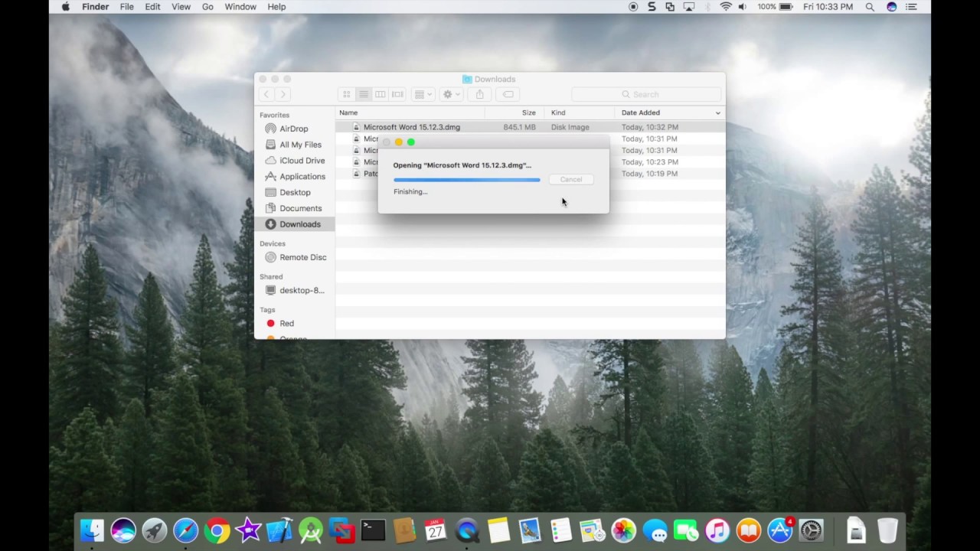Open Terminal from the dock
This screenshot has width=980, height=551.
tap(373, 530)
